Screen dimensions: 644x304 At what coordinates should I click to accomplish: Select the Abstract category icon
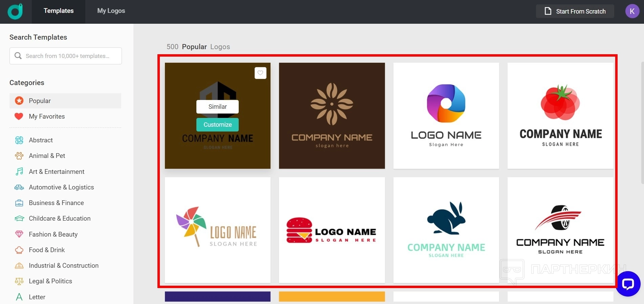pos(19,140)
